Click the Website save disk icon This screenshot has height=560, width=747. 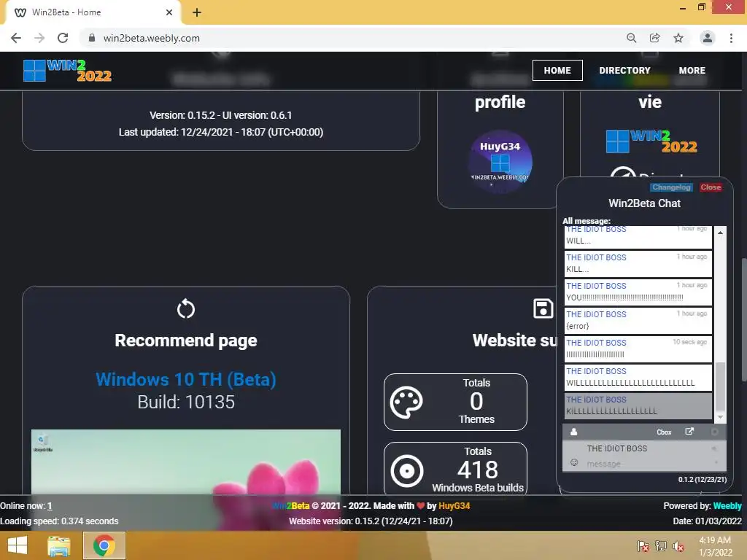(543, 308)
